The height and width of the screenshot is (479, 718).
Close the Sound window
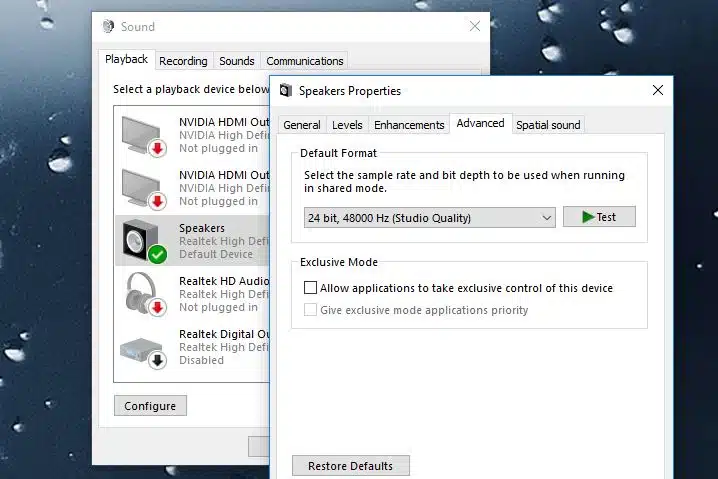475,26
